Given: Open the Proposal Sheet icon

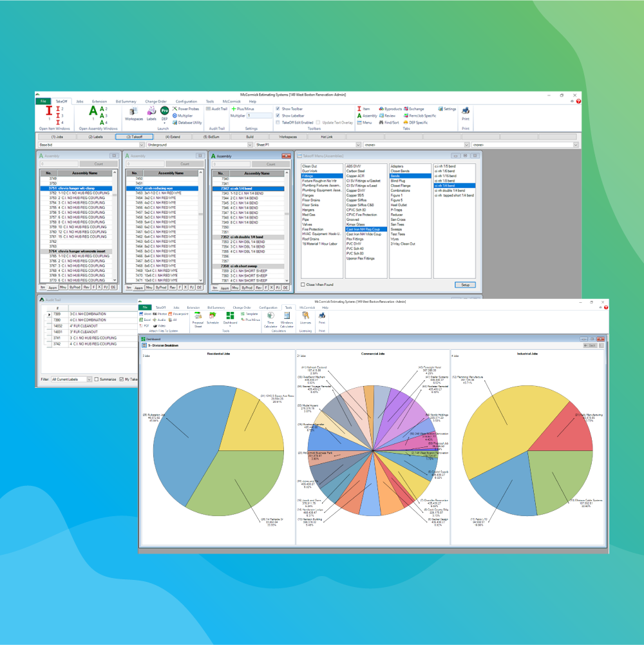Looking at the screenshot, I should (x=198, y=317).
